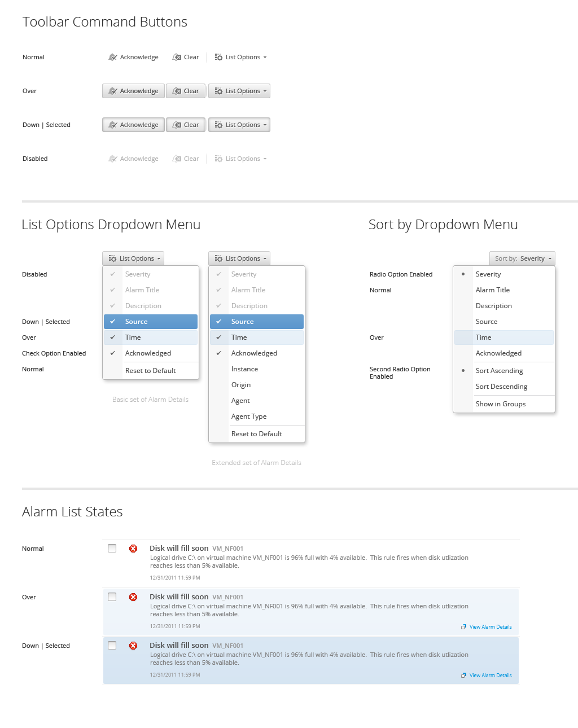Choose Show in Groups from the Sort by menu
The height and width of the screenshot is (728, 578).
[x=500, y=404]
